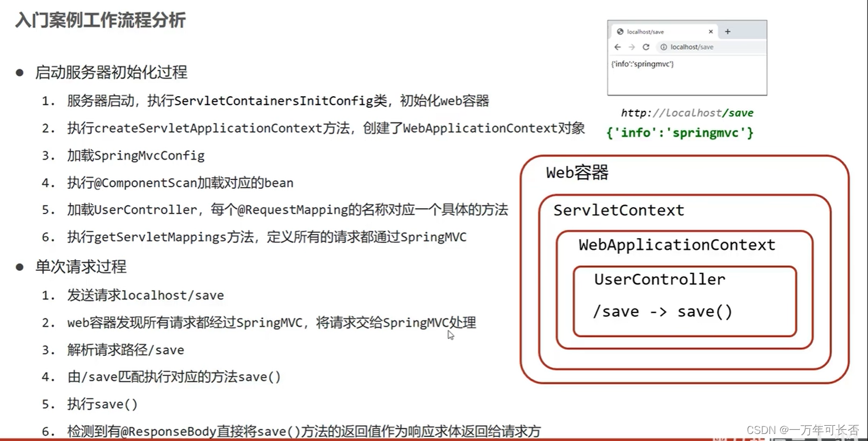The height and width of the screenshot is (441, 868).
Task: Click the Web容器 label in diagram
Action: point(578,172)
